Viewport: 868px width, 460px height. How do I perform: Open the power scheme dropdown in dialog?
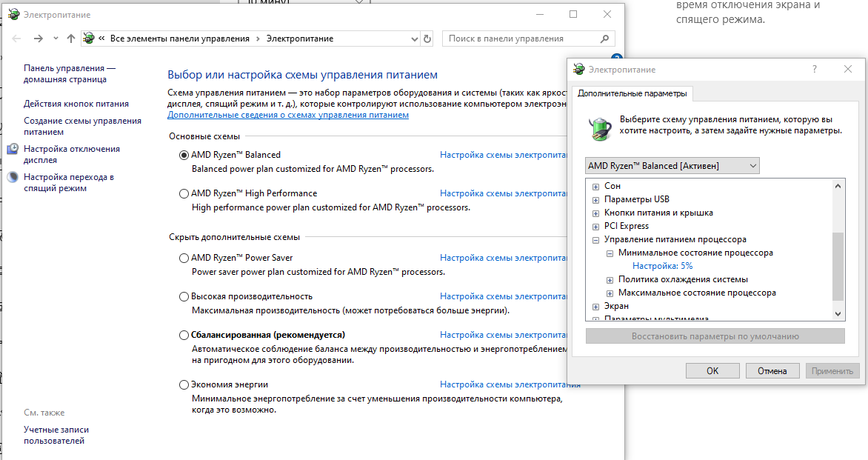pyautogui.click(x=672, y=165)
